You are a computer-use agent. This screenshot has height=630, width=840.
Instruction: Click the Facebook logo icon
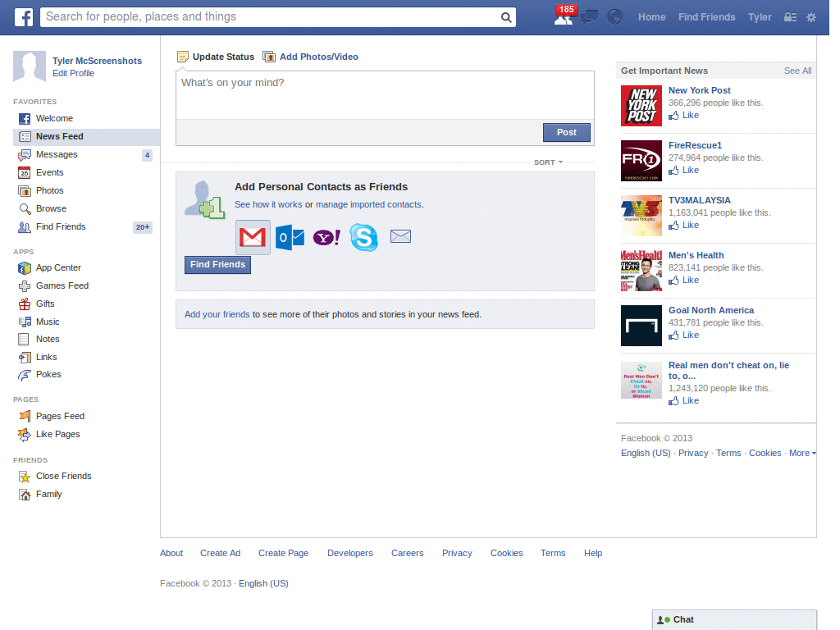point(23,17)
